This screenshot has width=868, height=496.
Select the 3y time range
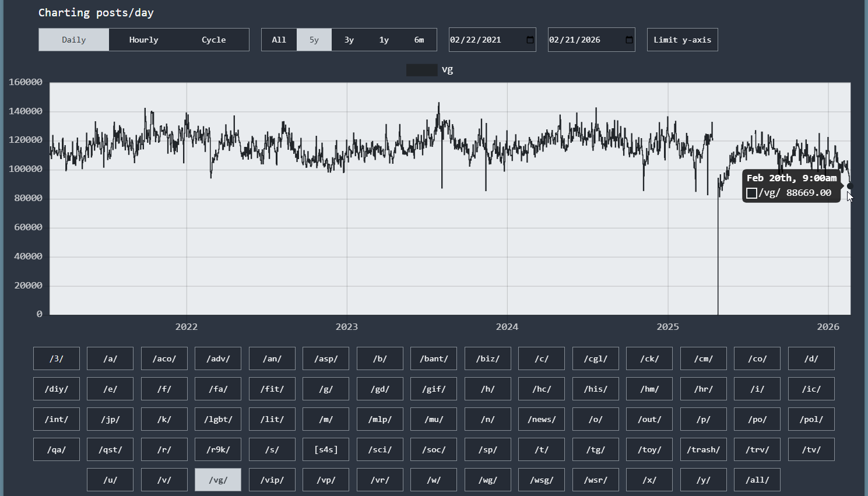[349, 40]
